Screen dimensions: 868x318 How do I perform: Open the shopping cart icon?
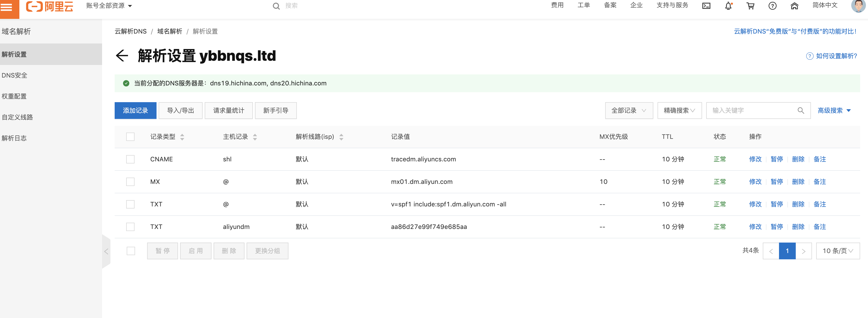tap(750, 6)
